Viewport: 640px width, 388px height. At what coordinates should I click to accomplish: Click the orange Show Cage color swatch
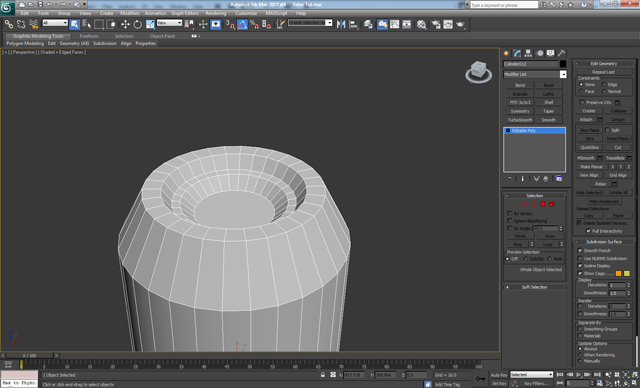click(x=618, y=273)
